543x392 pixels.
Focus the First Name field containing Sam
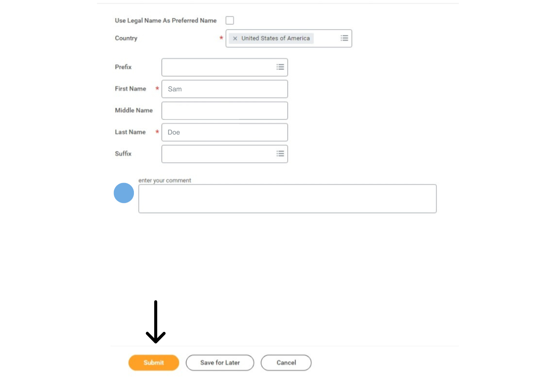[x=225, y=89]
